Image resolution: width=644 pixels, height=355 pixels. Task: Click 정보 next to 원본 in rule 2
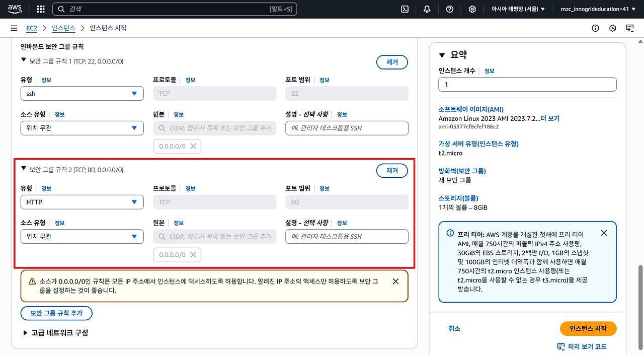tap(179, 223)
